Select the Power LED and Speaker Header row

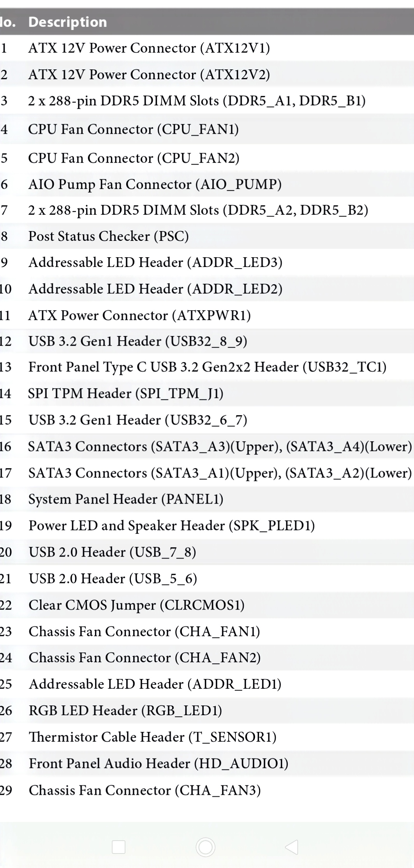point(171,525)
